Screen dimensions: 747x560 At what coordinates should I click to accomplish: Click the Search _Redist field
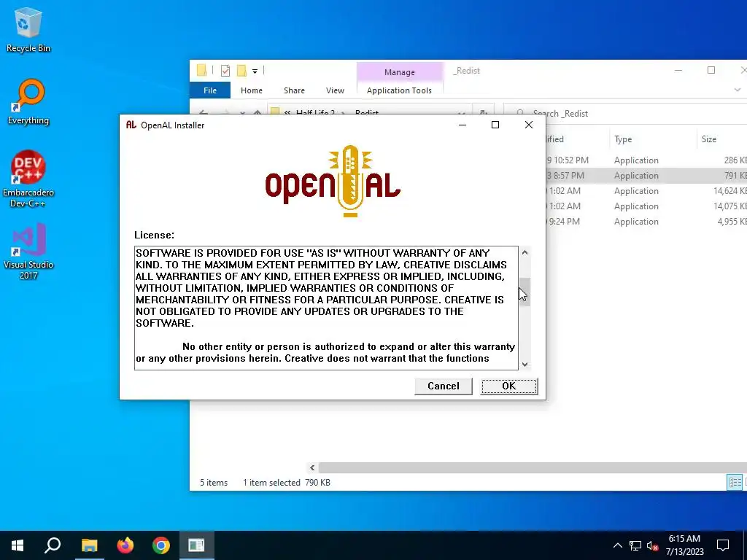[x=625, y=113]
